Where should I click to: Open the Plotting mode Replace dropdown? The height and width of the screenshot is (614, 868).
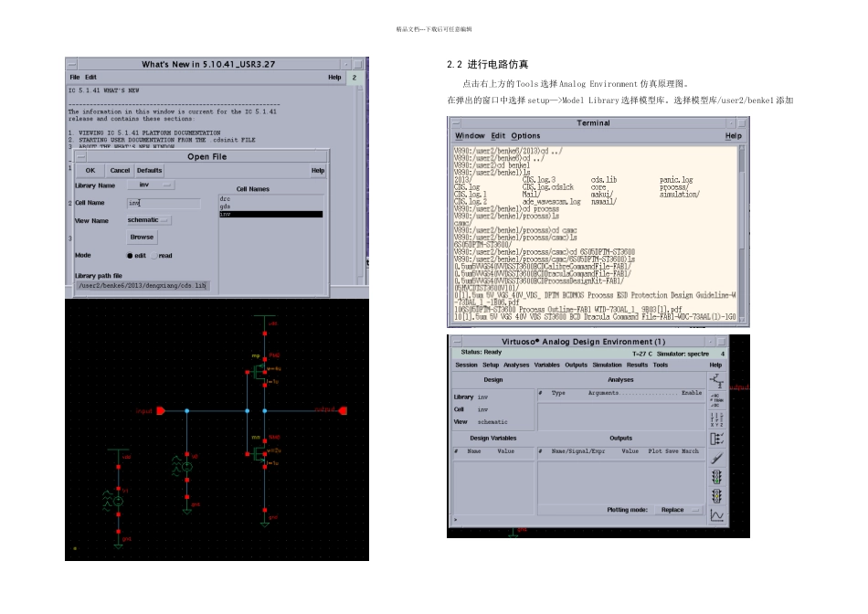click(678, 510)
